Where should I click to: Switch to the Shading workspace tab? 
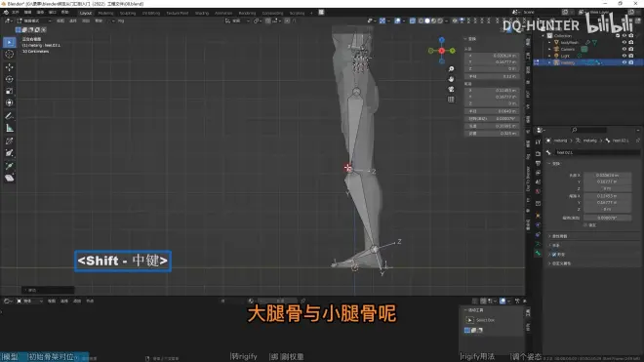pyautogui.click(x=202, y=13)
